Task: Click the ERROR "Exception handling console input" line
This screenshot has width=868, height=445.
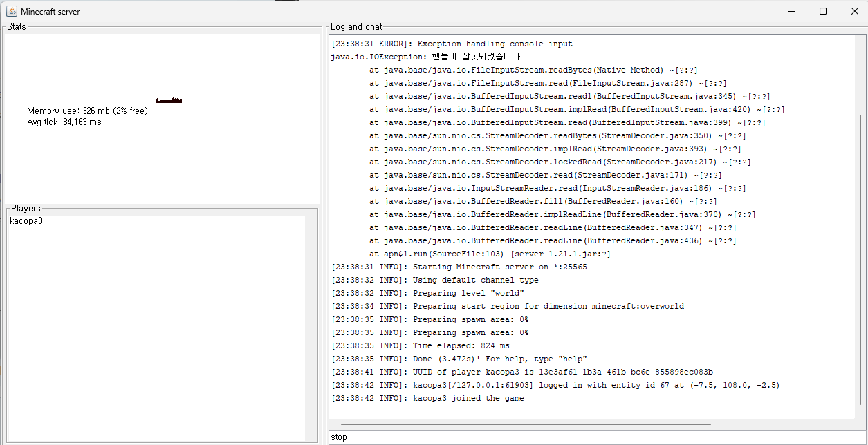Action: [452, 44]
